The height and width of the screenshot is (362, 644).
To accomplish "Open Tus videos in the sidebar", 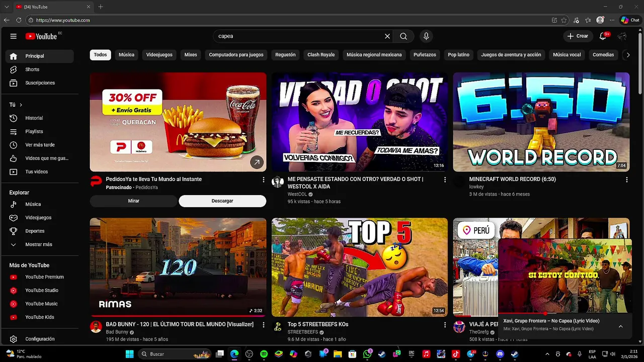I will coord(40,172).
